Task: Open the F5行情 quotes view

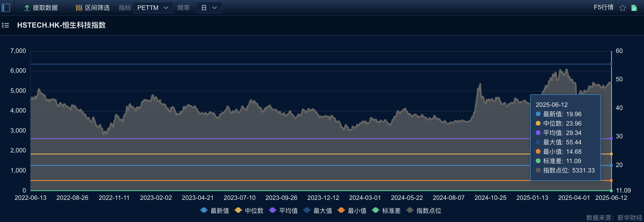Action: tap(603, 8)
